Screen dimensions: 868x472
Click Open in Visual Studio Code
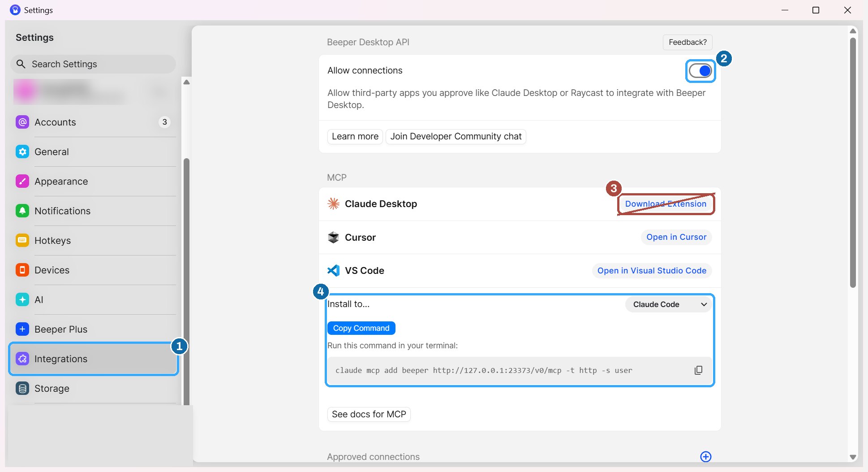point(652,271)
